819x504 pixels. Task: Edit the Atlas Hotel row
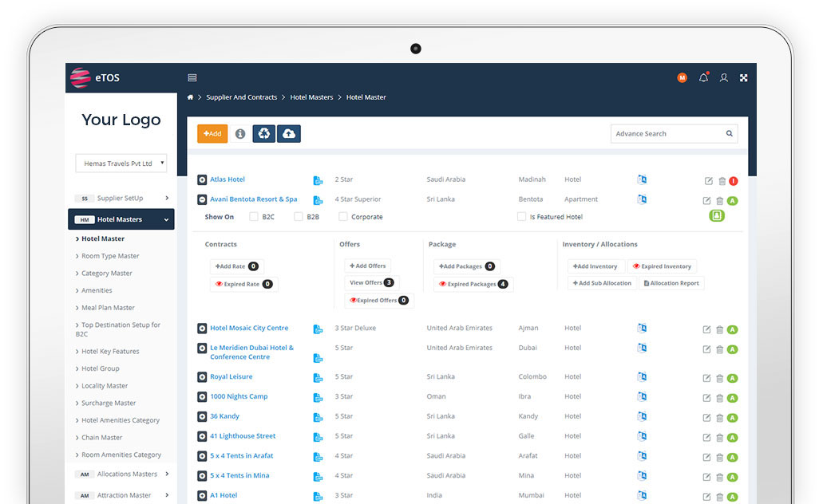click(x=708, y=181)
